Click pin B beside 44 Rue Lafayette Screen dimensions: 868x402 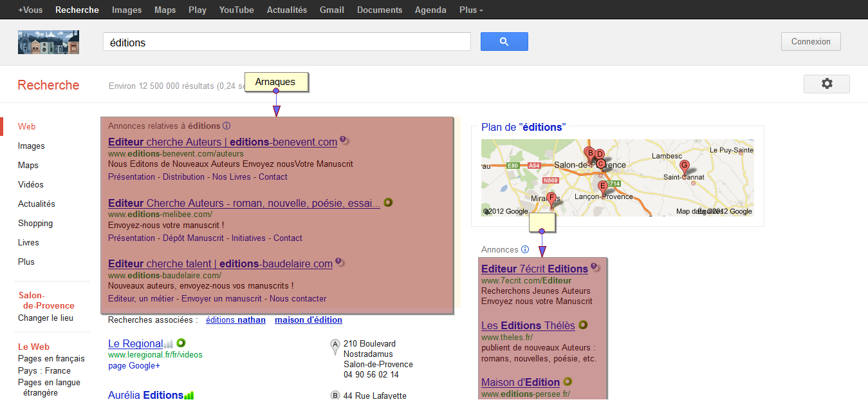(335, 396)
